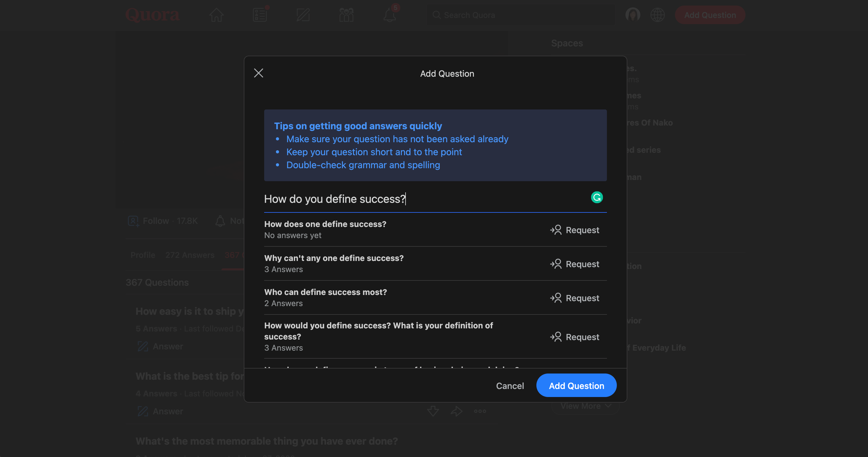
Task: Request answers for 'How would you define success?'
Action: [574, 337]
